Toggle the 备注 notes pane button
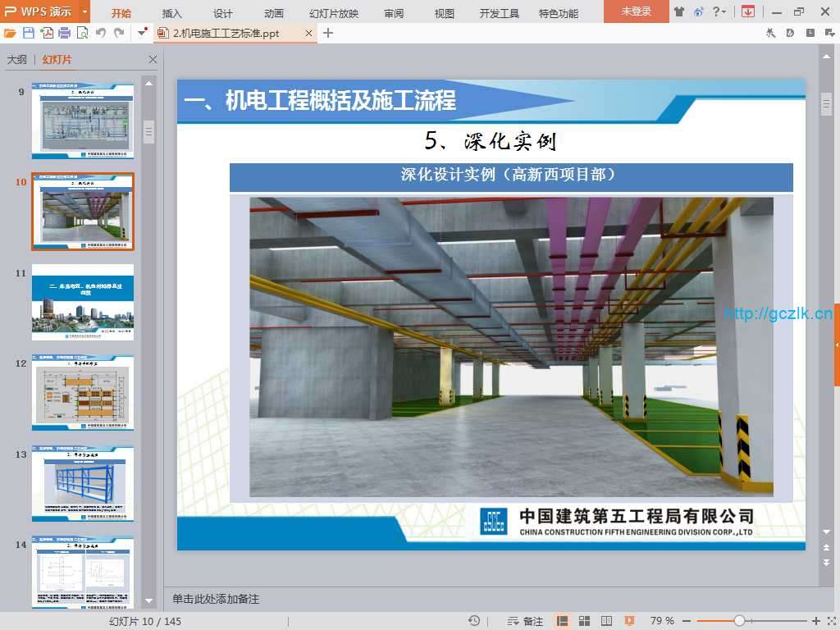Screen dimensions: 840x630 (525, 621)
